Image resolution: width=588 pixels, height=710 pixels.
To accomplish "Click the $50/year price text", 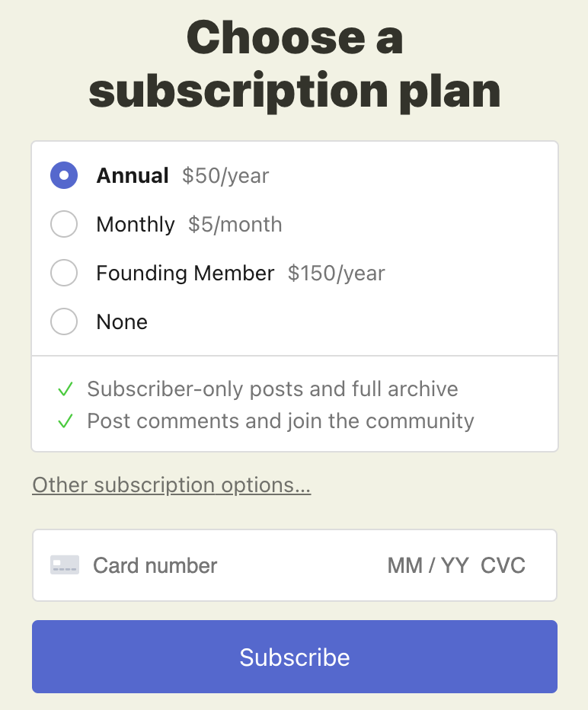I will click(225, 176).
